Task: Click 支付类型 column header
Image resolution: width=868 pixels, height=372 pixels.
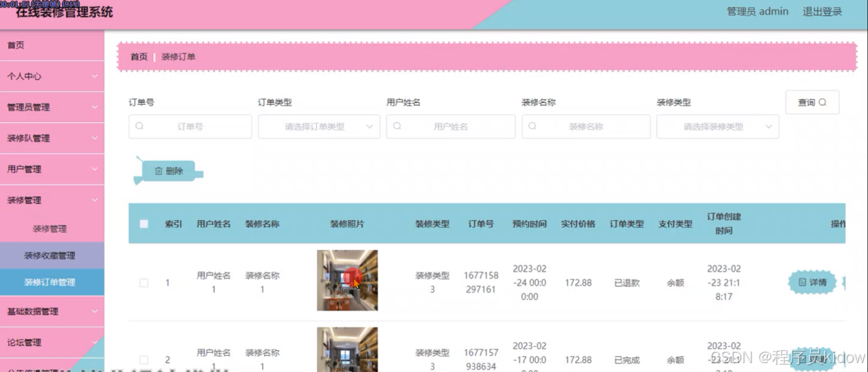Action: click(x=675, y=224)
